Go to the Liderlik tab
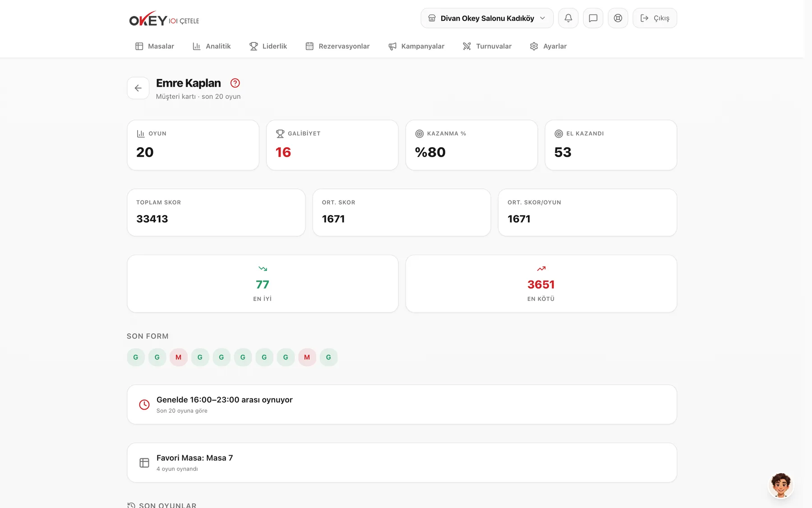 [x=268, y=46]
